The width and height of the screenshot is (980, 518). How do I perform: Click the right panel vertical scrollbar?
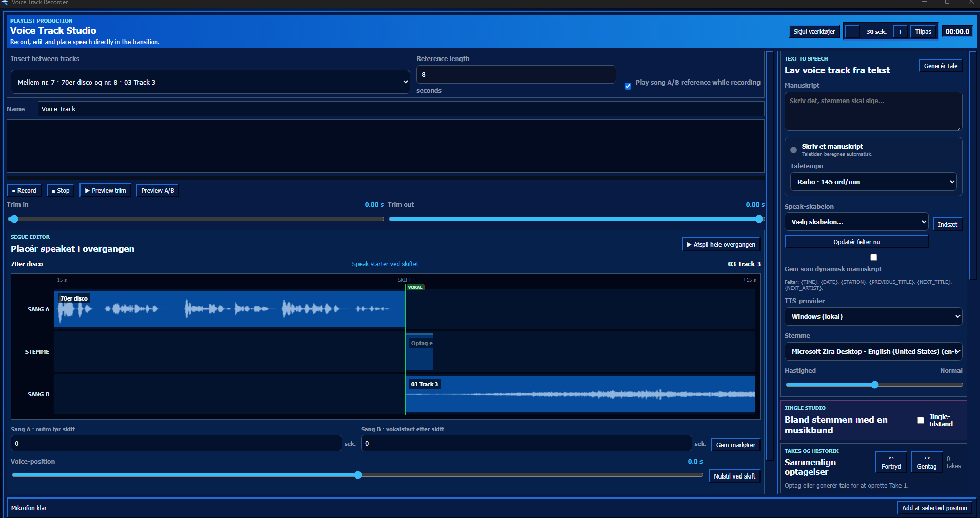(972, 165)
